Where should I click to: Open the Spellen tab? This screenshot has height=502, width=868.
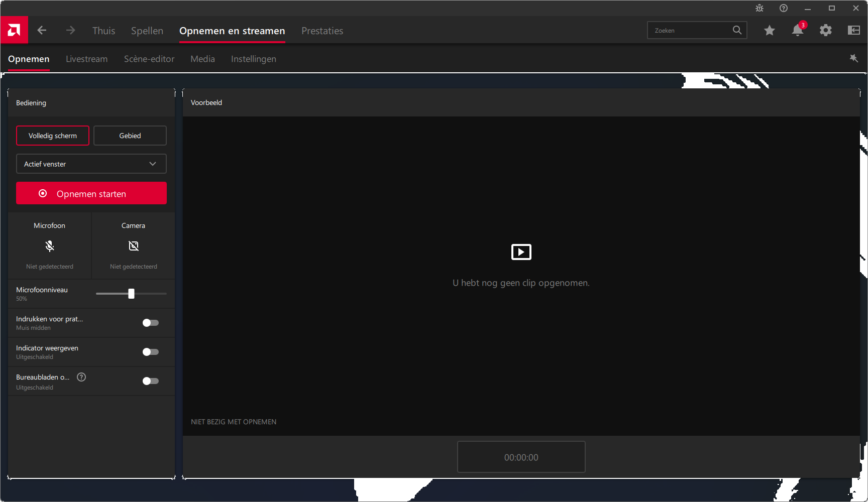pos(147,31)
